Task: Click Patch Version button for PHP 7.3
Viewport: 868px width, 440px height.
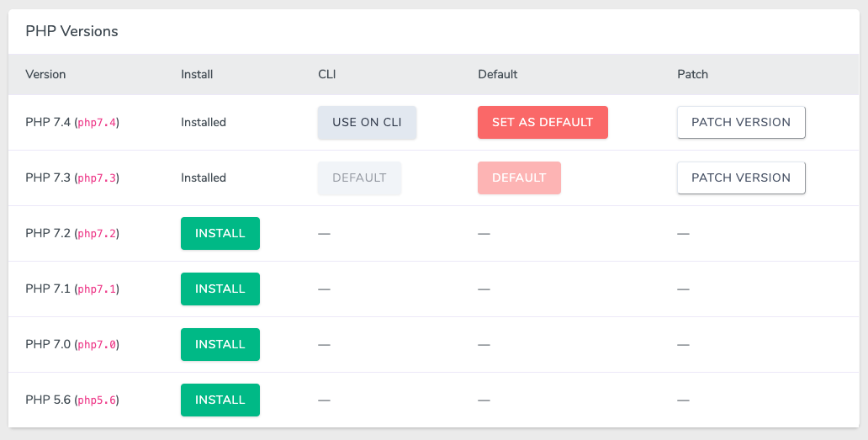Action: [741, 178]
